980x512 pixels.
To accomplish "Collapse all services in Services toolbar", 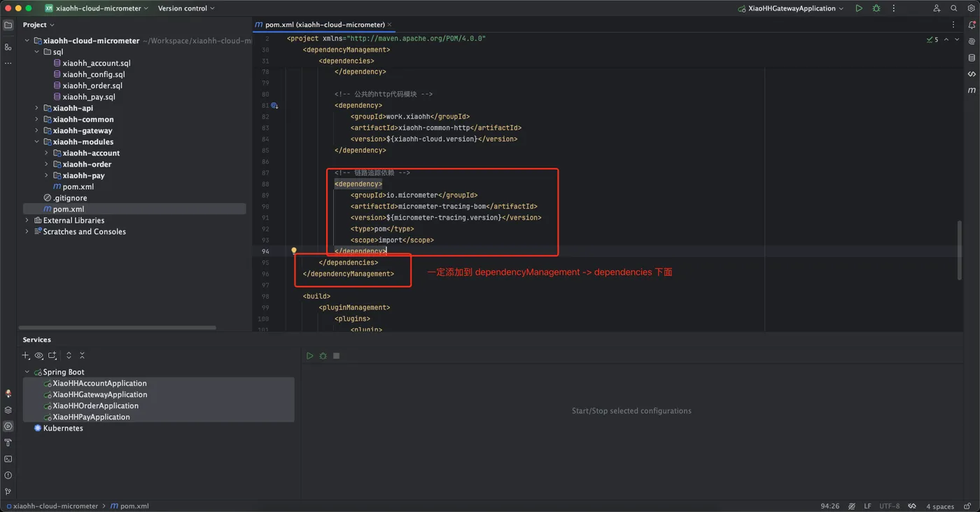I will tap(82, 356).
